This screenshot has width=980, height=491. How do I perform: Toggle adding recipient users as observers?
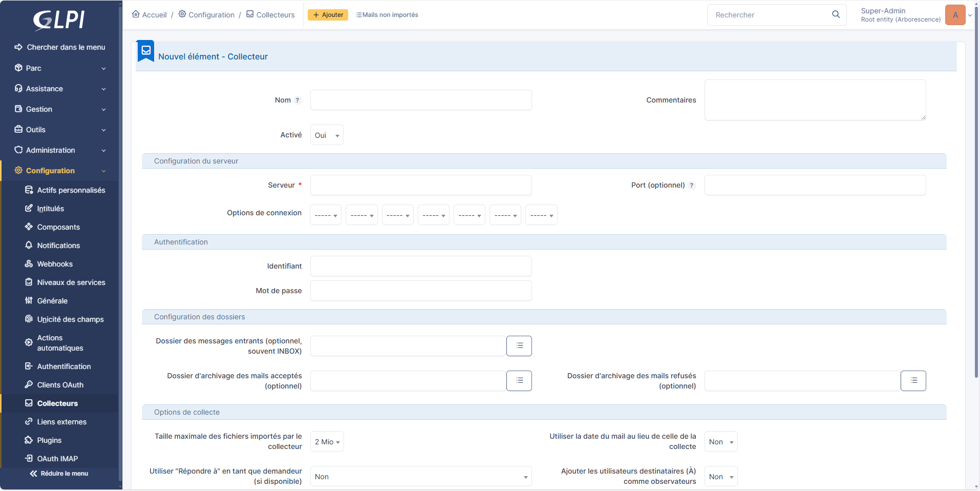720,476
